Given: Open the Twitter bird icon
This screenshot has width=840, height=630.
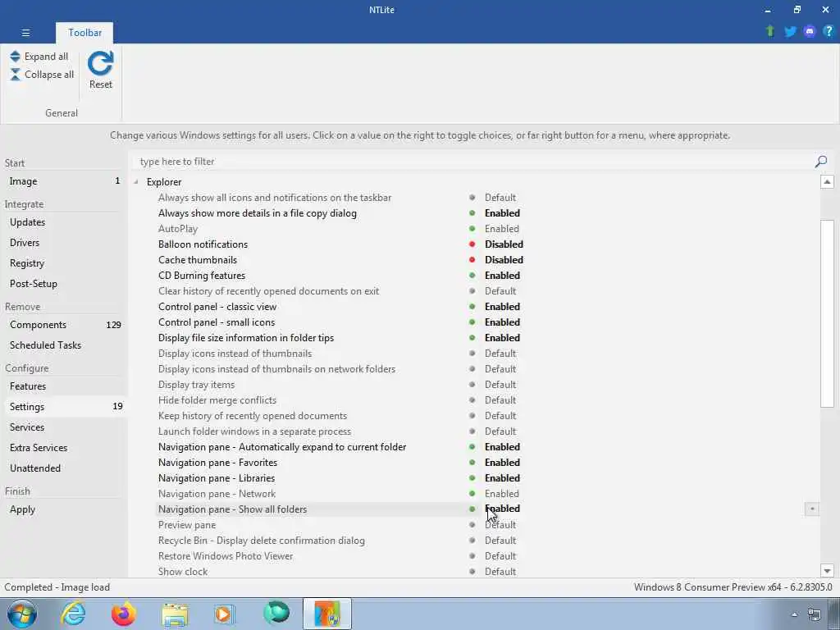Looking at the screenshot, I should tap(790, 32).
